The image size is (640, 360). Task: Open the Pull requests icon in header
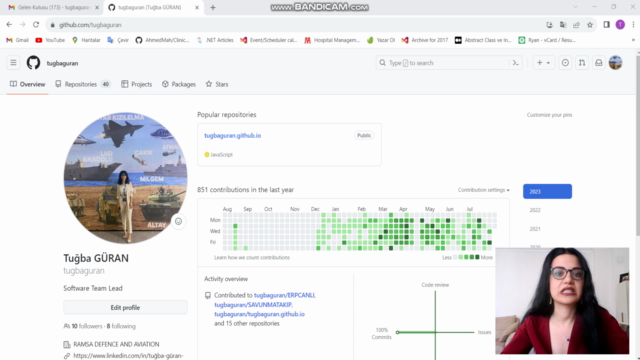click(x=582, y=63)
